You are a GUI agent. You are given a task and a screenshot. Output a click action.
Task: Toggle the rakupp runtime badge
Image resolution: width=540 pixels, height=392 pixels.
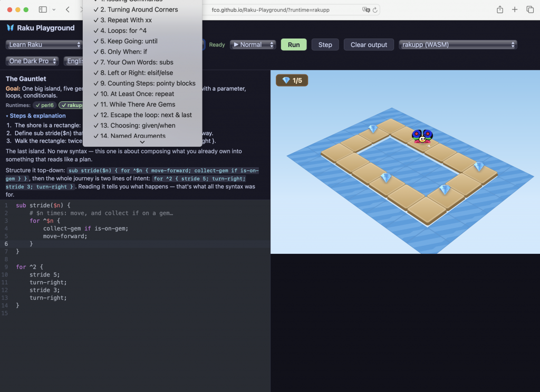point(71,105)
